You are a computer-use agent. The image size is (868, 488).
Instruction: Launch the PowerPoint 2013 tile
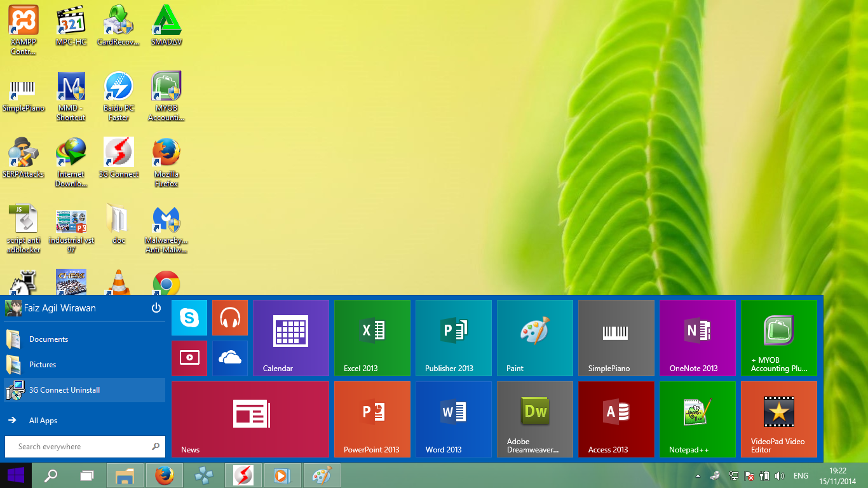point(372,419)
